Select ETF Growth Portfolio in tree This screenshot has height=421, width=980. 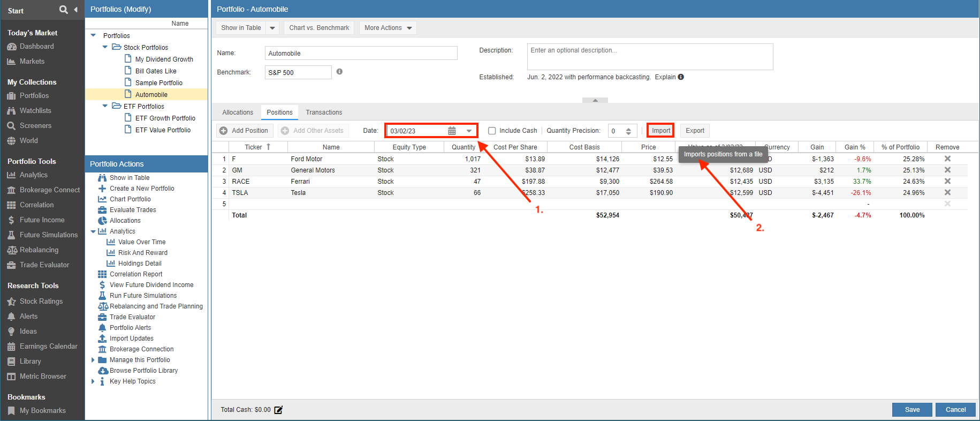click(x=165, y=118)
